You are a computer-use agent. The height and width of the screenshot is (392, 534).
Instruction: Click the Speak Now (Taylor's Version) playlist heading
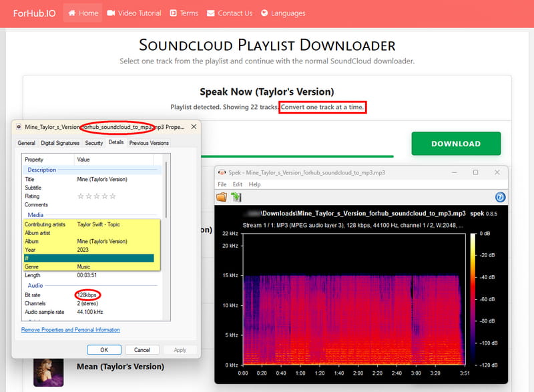pos(267,91)
